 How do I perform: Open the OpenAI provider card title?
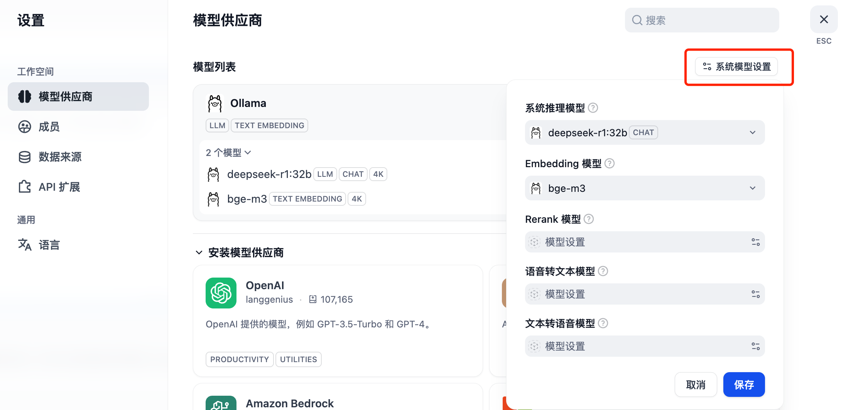(265, 285)
